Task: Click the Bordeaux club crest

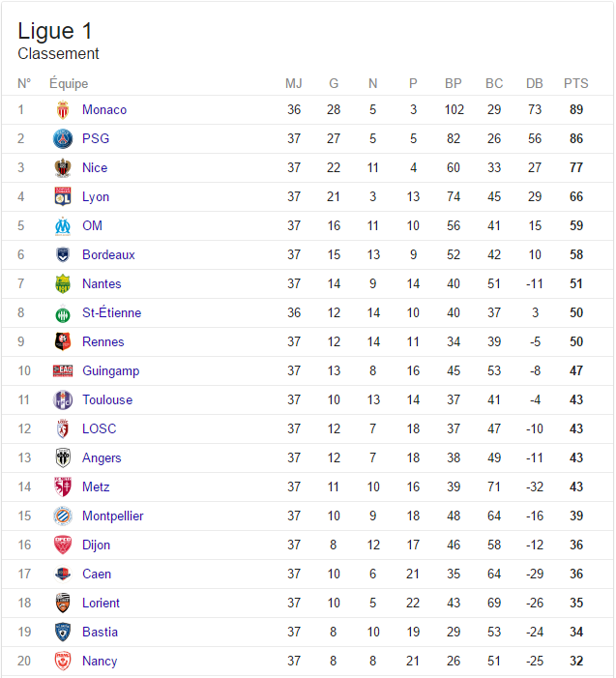Action: pyautogui.click(x=63, y=254)
